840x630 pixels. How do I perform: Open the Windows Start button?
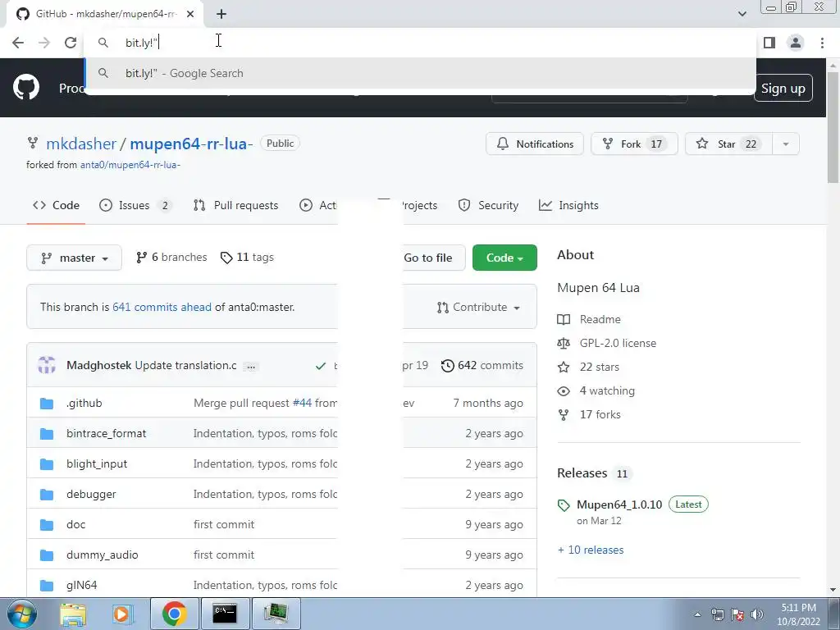(x=21, y=614)
